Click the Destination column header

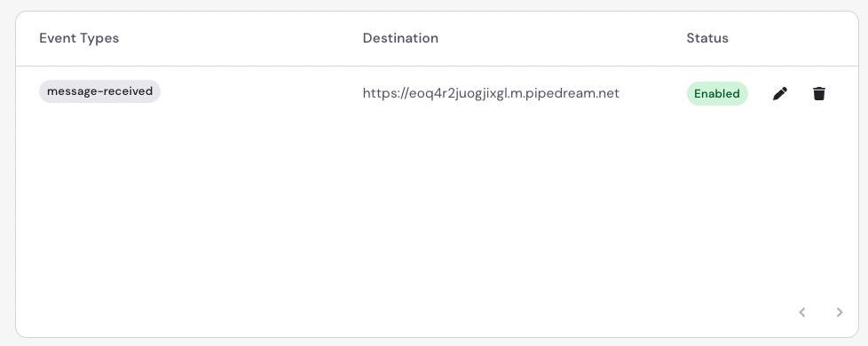tap(400, 38)
